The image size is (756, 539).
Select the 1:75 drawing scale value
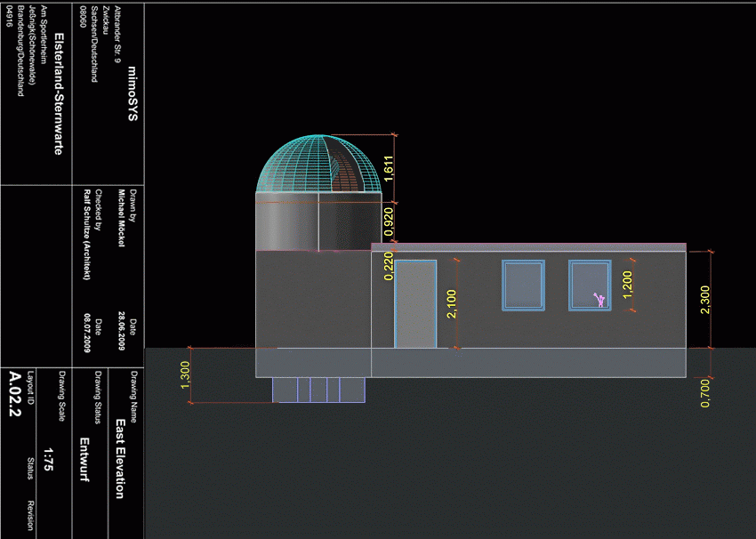(49, 457)
